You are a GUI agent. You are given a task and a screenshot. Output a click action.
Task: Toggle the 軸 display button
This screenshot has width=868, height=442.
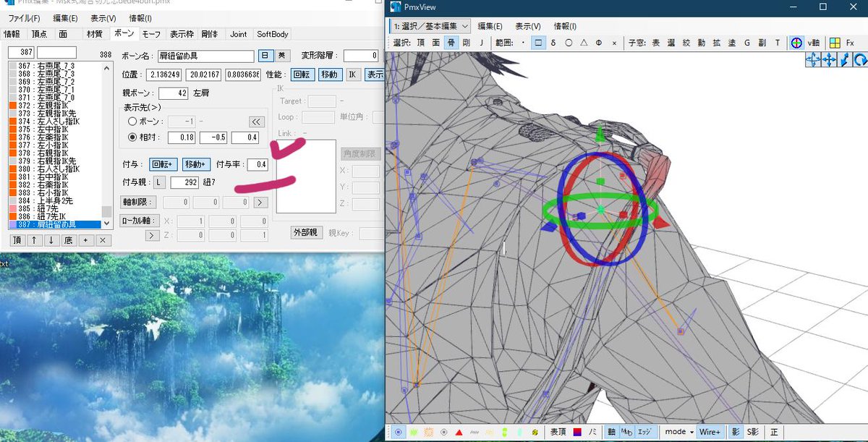pos(612,432)
